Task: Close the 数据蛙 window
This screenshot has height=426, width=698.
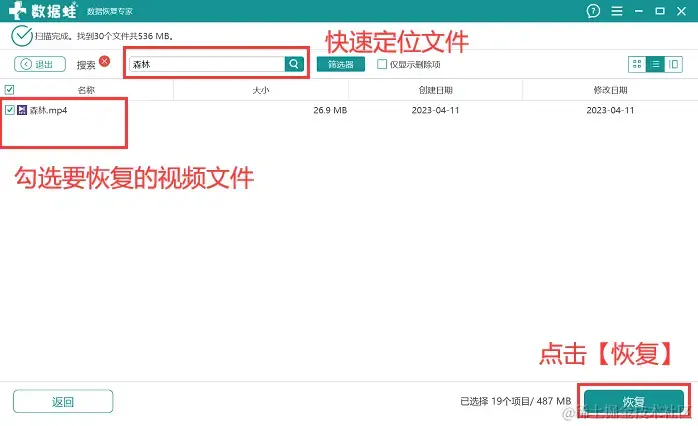Action: click(x=682, y=11)
